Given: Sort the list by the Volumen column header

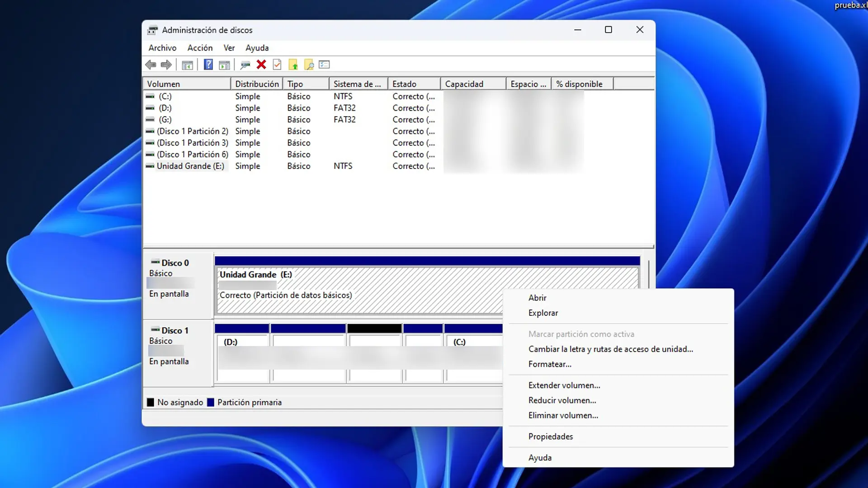Looking at the screenshot, I should click(x=186, y=84).
